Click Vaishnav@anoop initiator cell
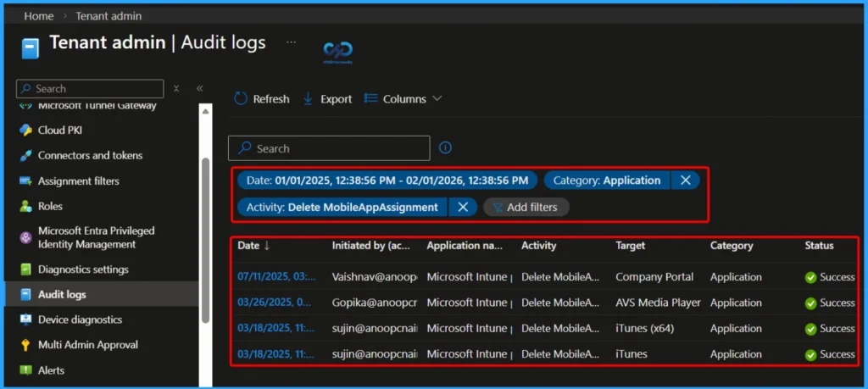868x389 pixels. pos(375,277)
